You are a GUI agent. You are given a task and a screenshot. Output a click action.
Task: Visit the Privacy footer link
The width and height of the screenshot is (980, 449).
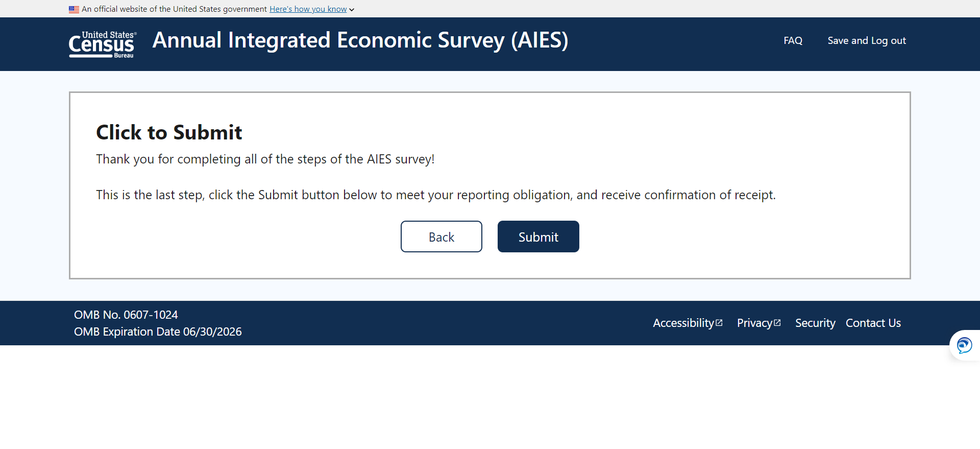point(754,323)
